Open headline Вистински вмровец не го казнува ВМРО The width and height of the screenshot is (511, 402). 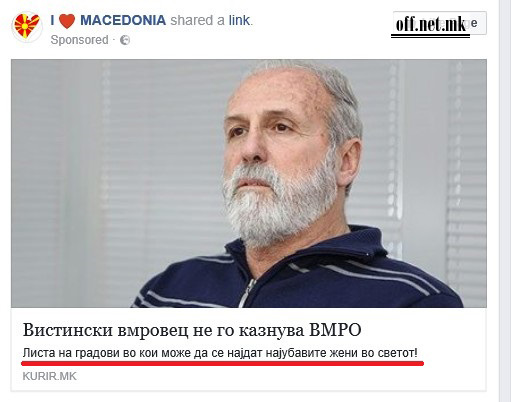click(192, 330)
